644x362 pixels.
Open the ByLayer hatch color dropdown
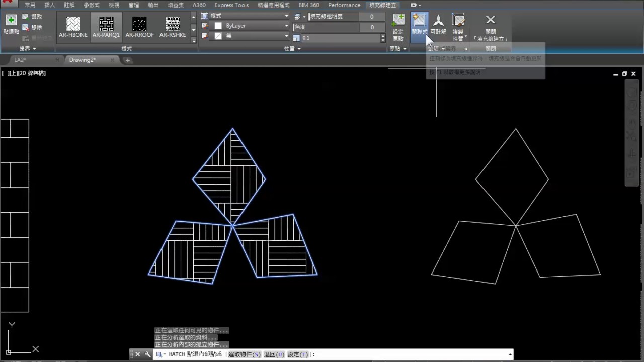(x=249, y=26)
